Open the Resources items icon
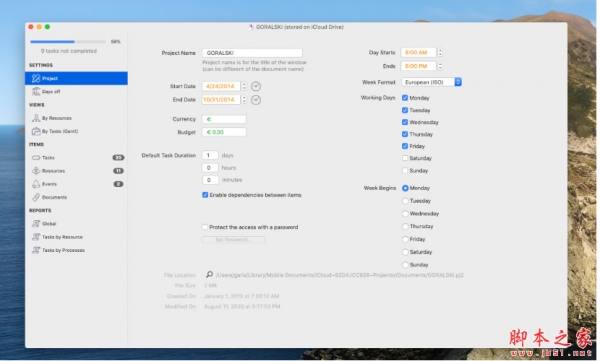Screen dimensions: 600x361 [36, 171]
